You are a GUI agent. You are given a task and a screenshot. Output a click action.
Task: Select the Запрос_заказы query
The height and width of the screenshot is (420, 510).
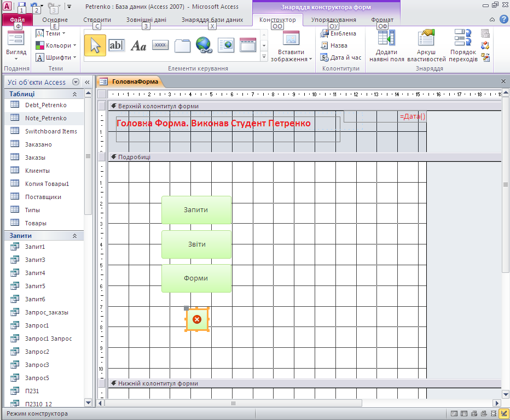coord(44,312)
